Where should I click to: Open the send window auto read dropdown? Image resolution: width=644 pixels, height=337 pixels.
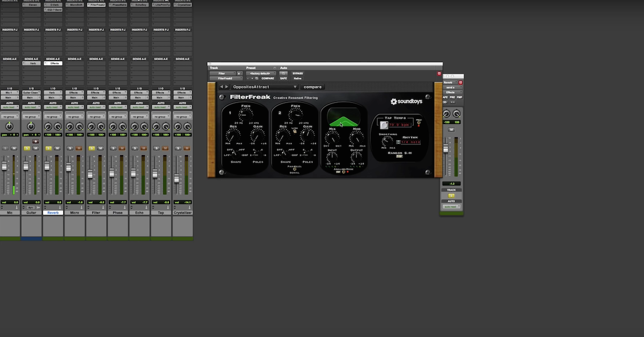point(451,206)
